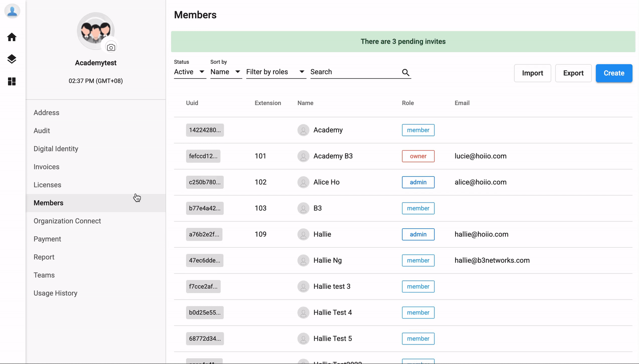The width and height of the screenshot is (639, 364).
Task: Open the dashboard grid icon
Action: [x=12, y=82]
